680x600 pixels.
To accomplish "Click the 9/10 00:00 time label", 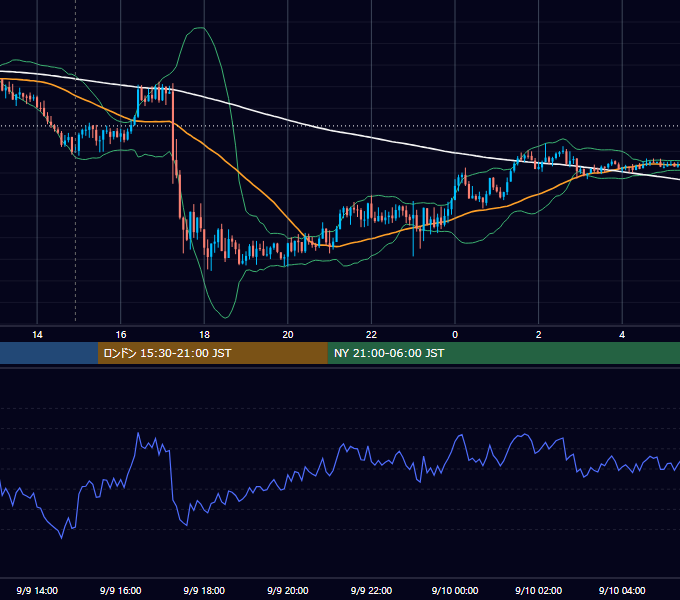I will tap(455, 590).
